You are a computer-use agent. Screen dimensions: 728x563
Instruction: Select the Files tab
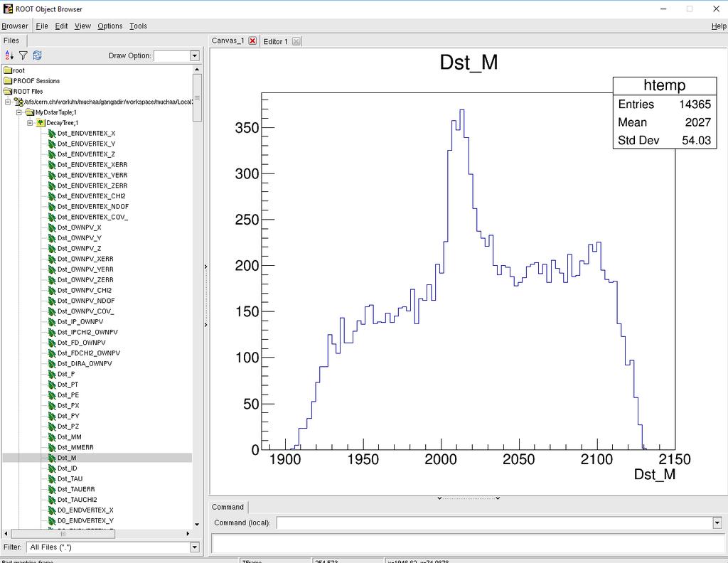(11, 41)
